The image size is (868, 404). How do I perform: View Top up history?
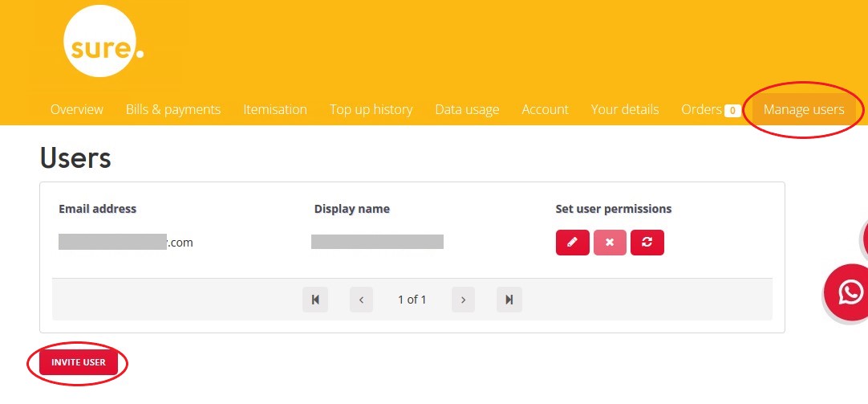click(371, 109)
